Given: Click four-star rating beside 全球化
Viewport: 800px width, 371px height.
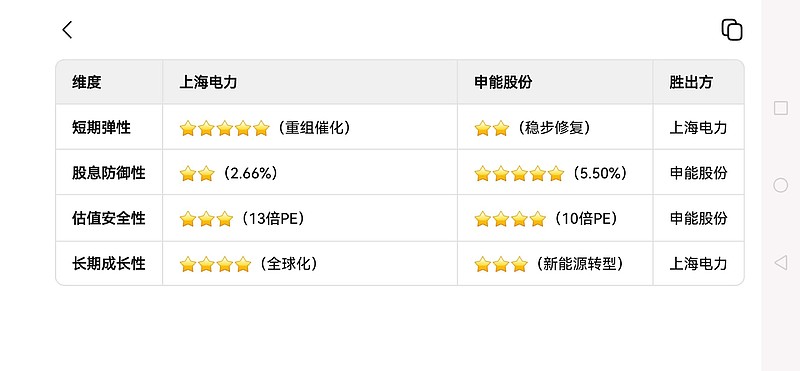Looking at the screenshot, I should click(x=215, y=264).
